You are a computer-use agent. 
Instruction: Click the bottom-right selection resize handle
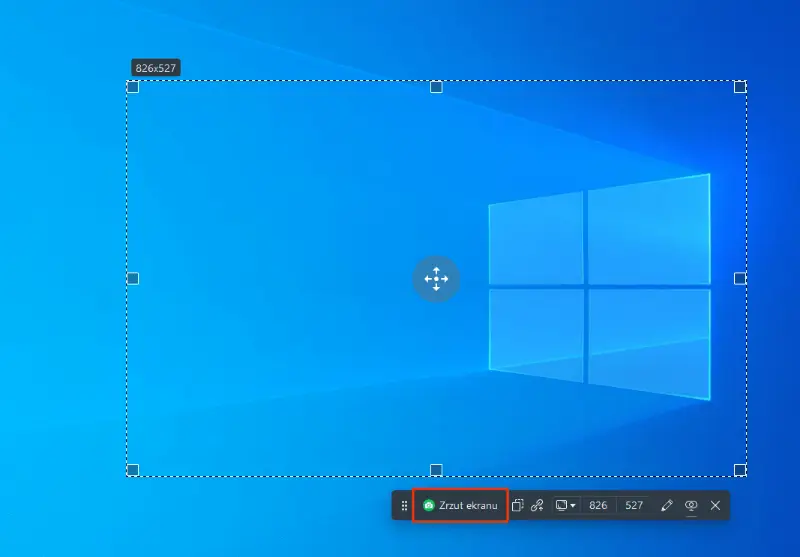740,470
